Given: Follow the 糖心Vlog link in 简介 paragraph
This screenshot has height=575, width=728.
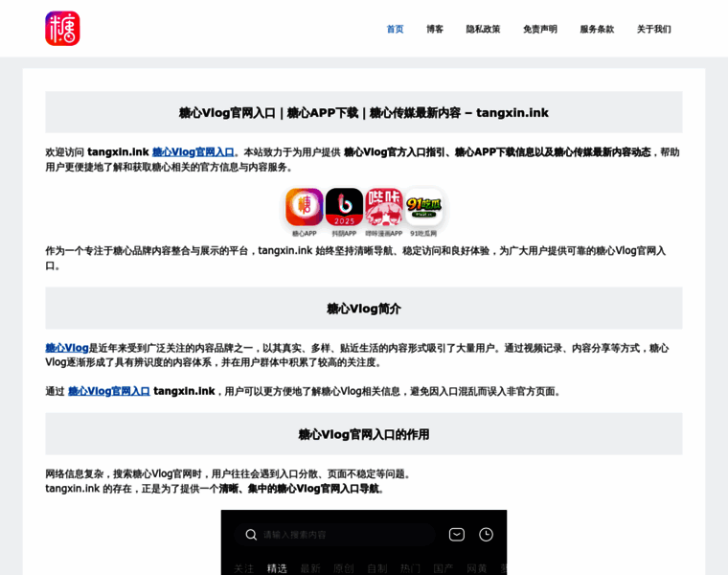Looking at the screenshot, I should click(67, 348).
